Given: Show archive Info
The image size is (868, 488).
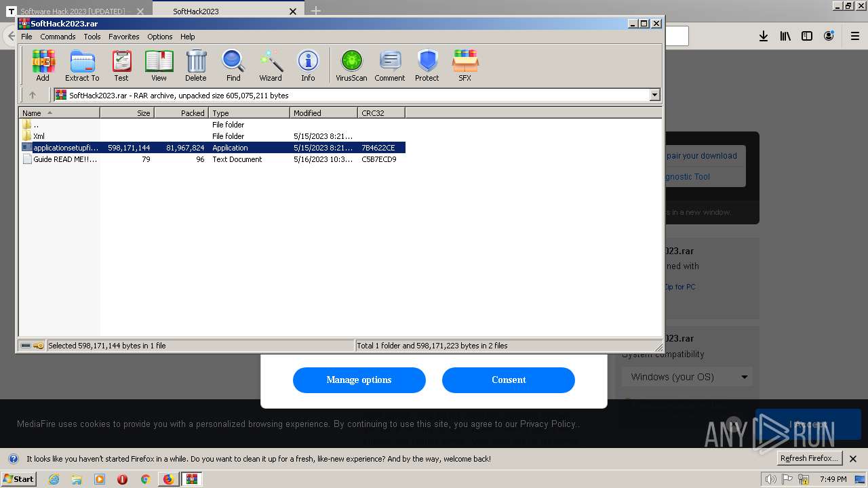Looking at the screenshot, I should (x=308, y=66).
